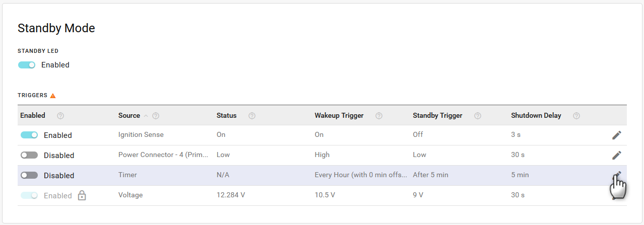Show help for Source column
The height and width of the screenshot is (225, 644).
[x=156, y=116]
